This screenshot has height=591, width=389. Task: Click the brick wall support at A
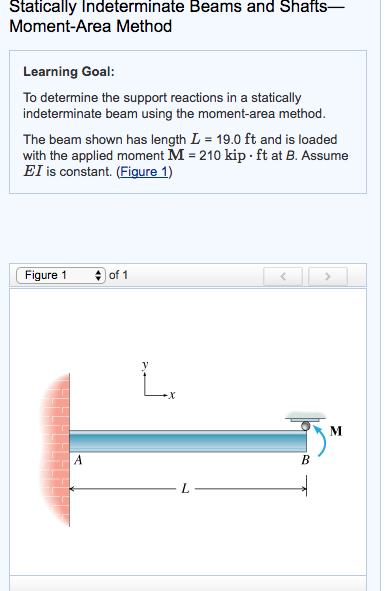click(55, 449)
